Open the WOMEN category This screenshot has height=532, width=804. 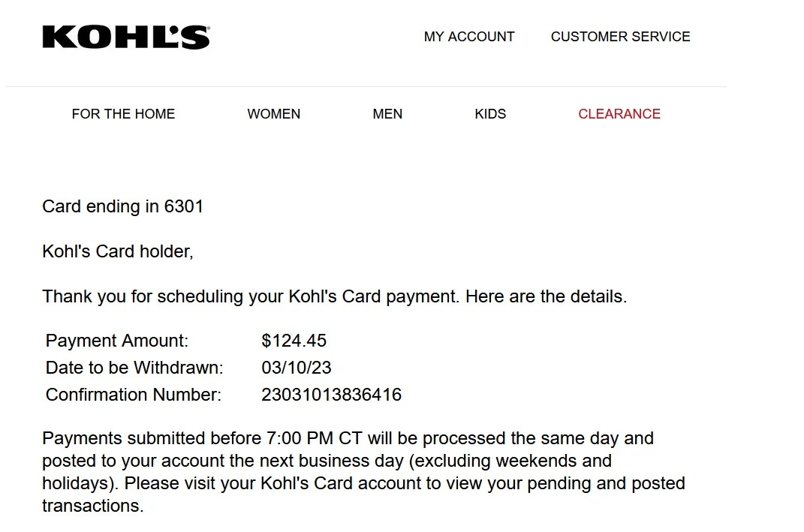(x=273, y=114)
